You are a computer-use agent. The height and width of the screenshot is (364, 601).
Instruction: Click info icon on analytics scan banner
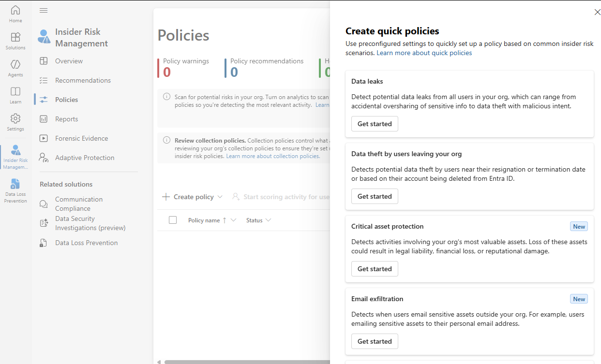166,97
